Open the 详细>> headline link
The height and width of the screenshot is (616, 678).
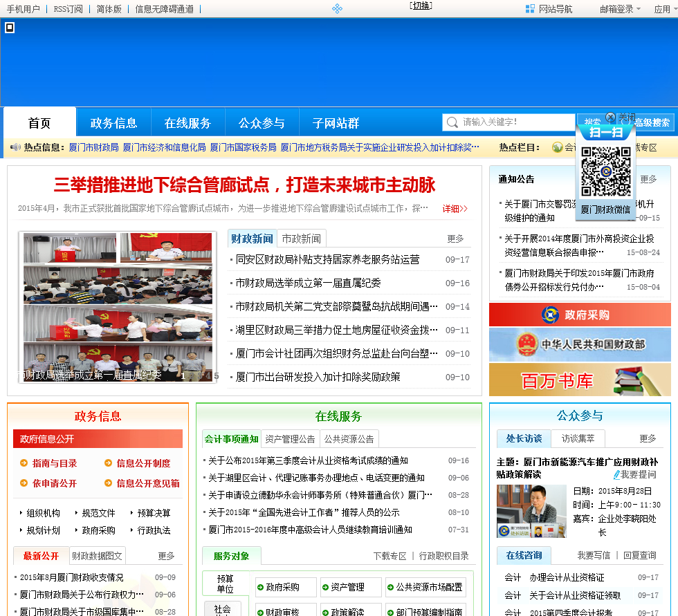(x=455, y=209)
